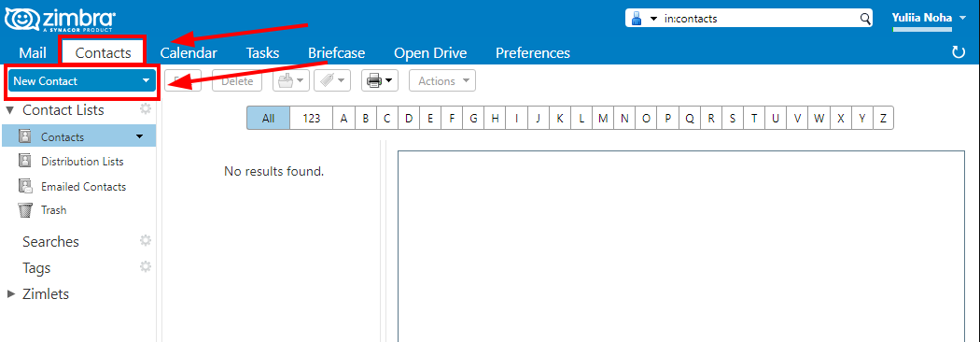The image size is (980, 342).
Task: Click the tag icon in toolbar
Action: [x=328, y=81]
